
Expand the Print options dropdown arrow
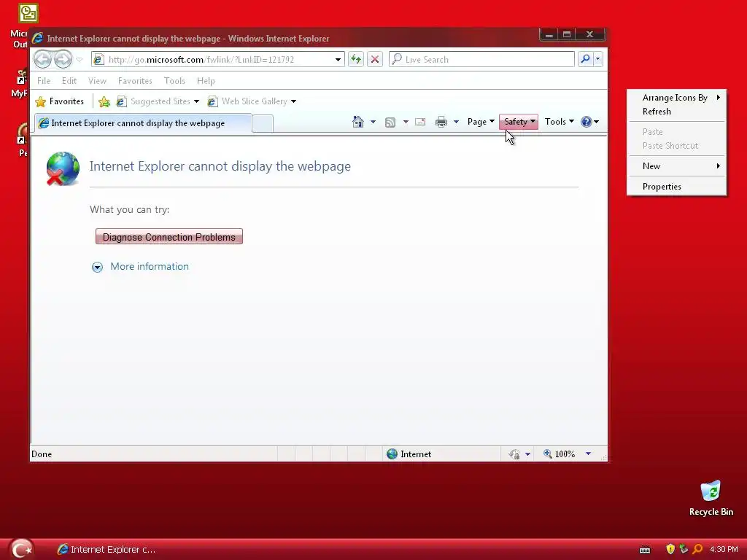(x=456, y=122)
